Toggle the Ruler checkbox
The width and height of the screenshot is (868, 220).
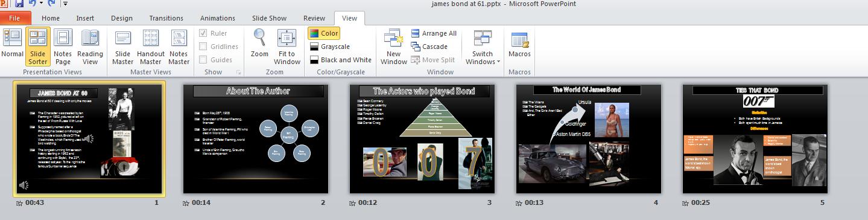pos(204,33)
